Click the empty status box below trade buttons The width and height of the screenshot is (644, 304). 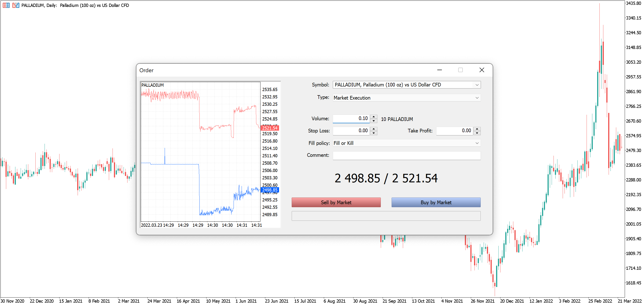386,216
